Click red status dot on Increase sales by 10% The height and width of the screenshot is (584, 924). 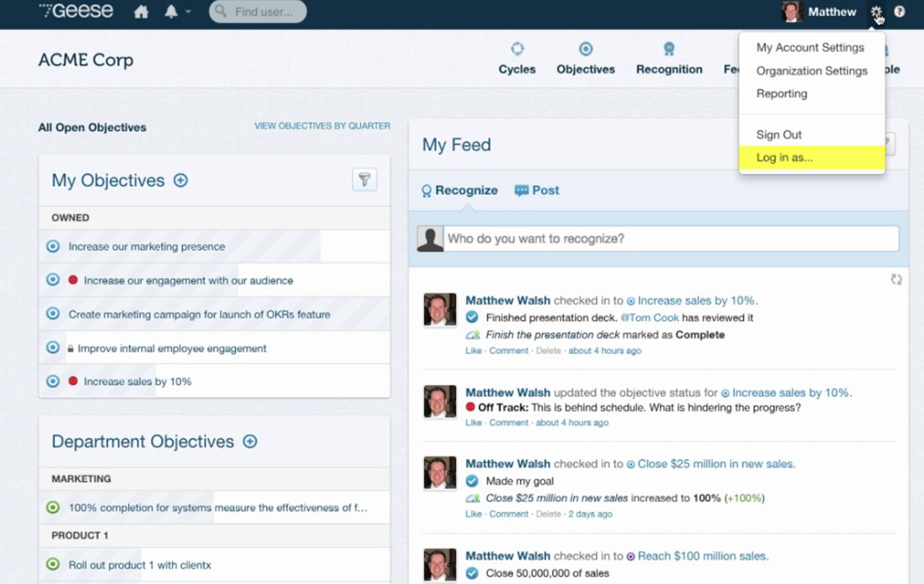click(x=73, y=381)
